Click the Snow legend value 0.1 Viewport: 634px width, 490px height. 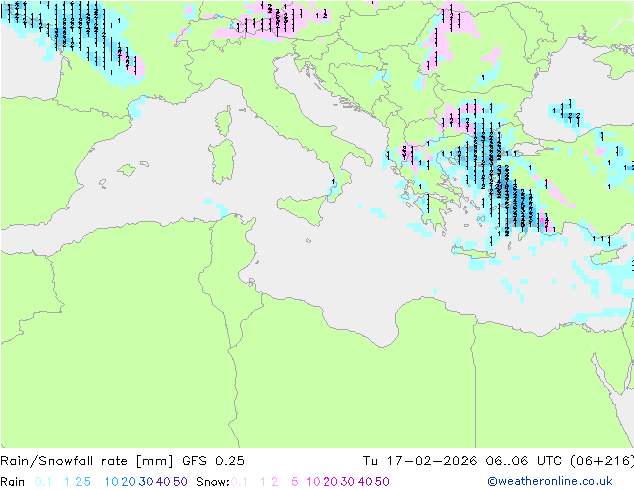point(239,482)
